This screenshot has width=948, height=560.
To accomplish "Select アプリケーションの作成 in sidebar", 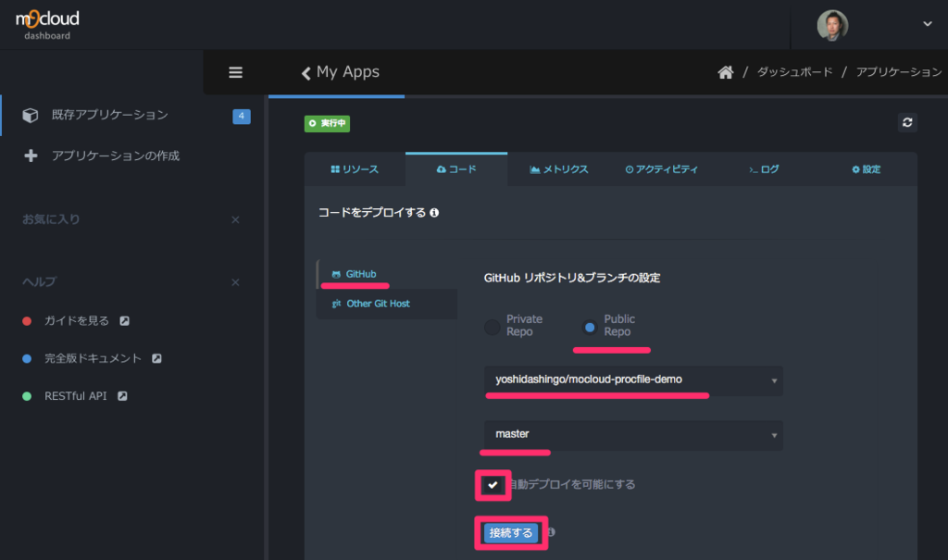I will [x=116, y=156].
